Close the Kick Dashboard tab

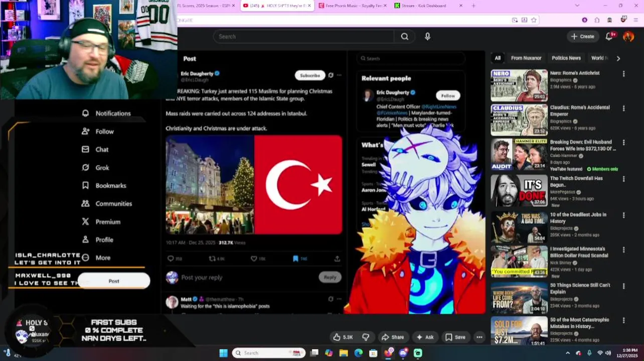461,6
